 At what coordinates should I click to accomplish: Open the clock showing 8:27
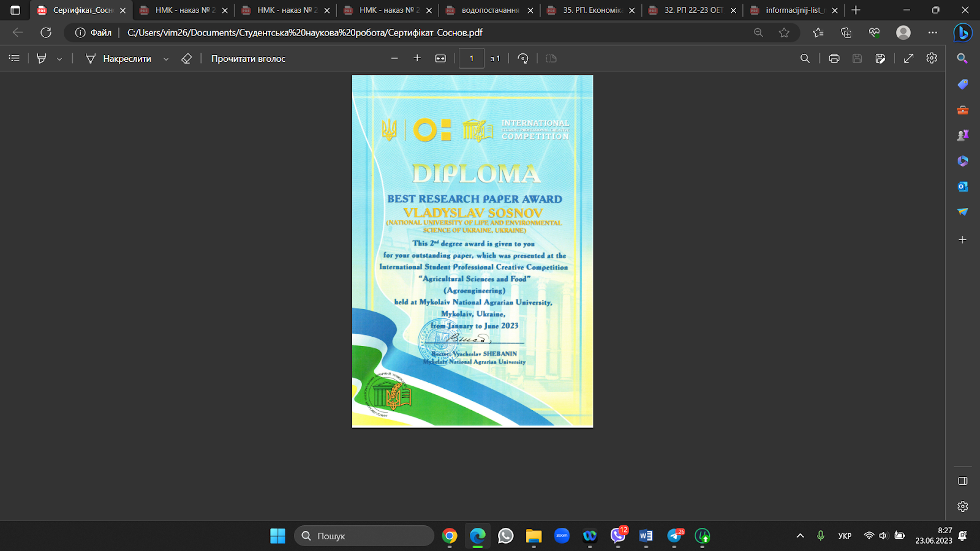933,536
